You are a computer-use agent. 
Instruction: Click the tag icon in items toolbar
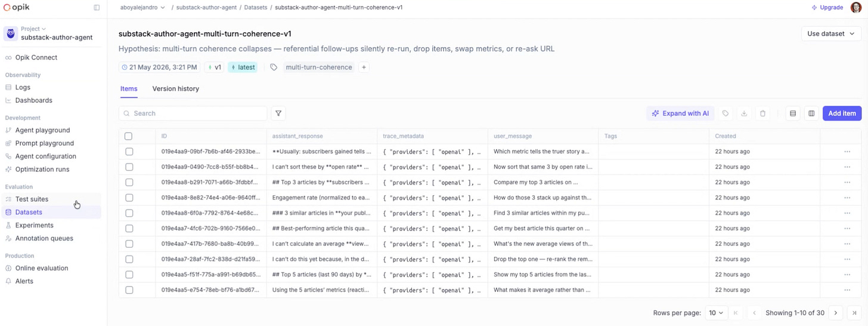click(726, 113)
